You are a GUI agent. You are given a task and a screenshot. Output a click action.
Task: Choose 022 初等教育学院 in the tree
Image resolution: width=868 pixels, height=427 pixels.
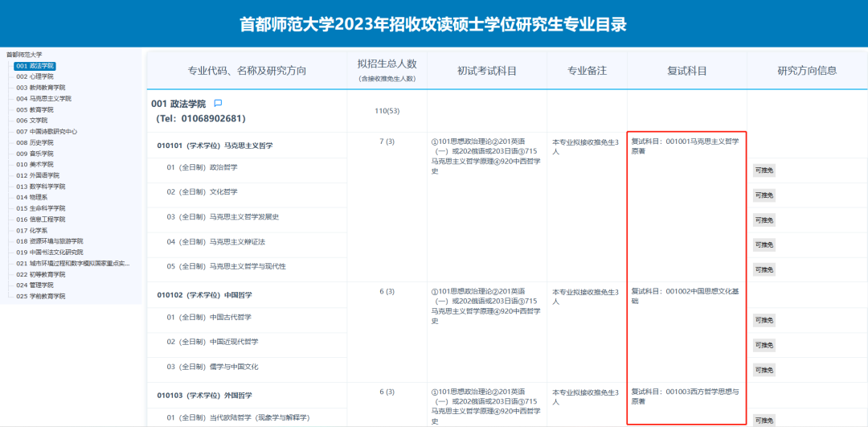[x=40, y=274]
